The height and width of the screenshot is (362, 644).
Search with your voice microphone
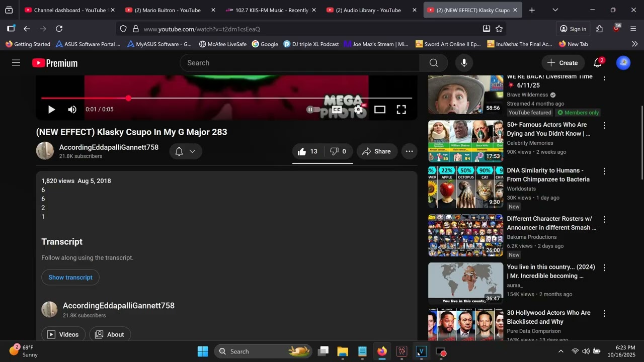(x=464, y=63)
